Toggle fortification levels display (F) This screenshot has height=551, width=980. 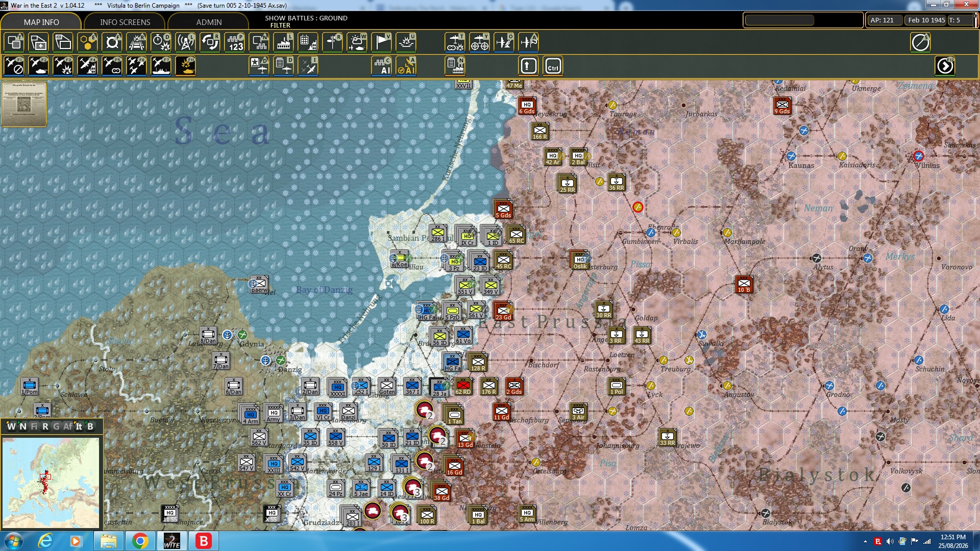[112, 42]
